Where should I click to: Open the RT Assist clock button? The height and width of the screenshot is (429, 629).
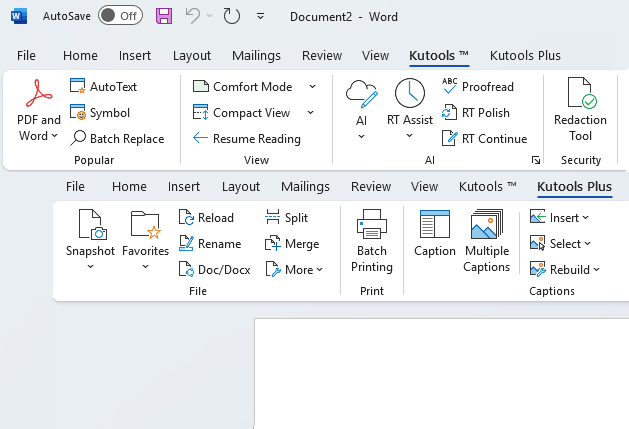(410, 108)
